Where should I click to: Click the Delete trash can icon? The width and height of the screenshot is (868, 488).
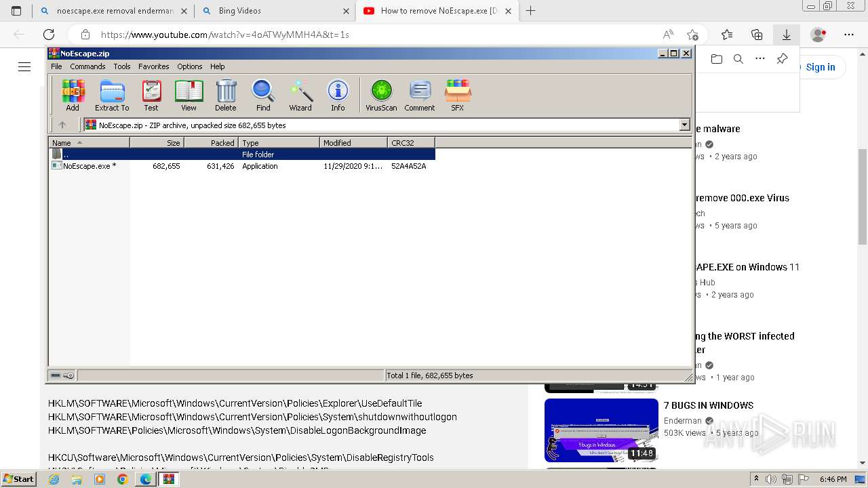coord(226,95)
